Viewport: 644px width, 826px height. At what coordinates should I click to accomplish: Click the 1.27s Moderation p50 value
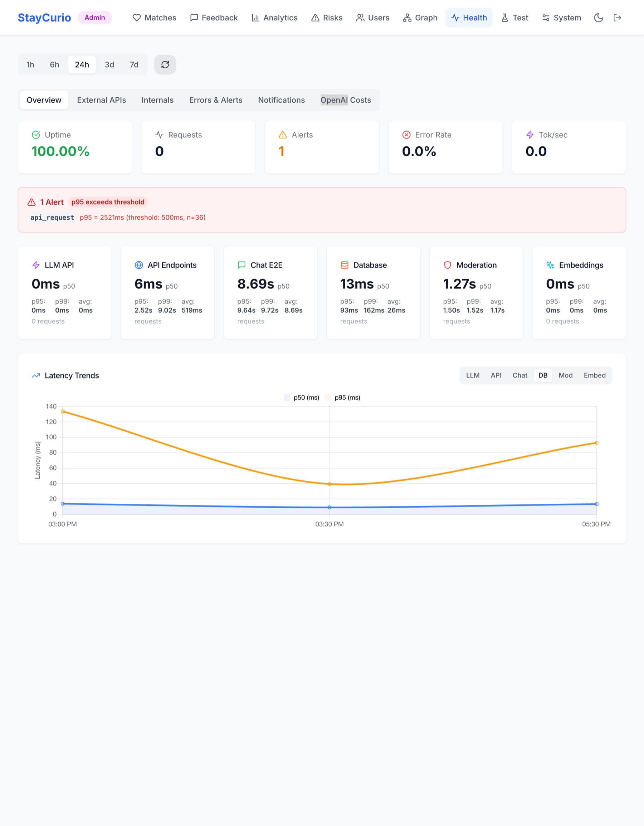tap(459, 284)
